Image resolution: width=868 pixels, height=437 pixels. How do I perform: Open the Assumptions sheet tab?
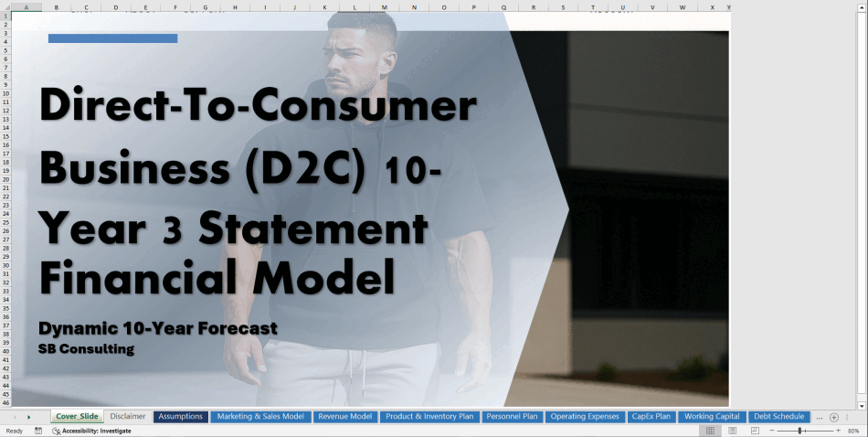180,417
